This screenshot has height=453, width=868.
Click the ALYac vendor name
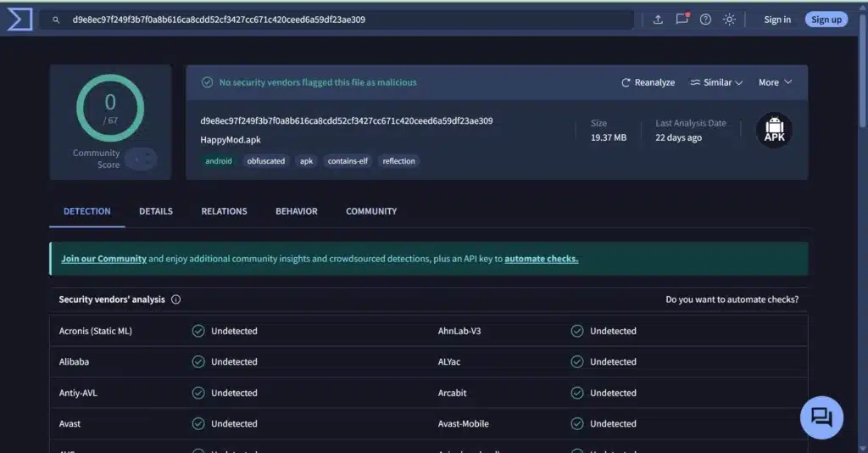click(449, 361)
